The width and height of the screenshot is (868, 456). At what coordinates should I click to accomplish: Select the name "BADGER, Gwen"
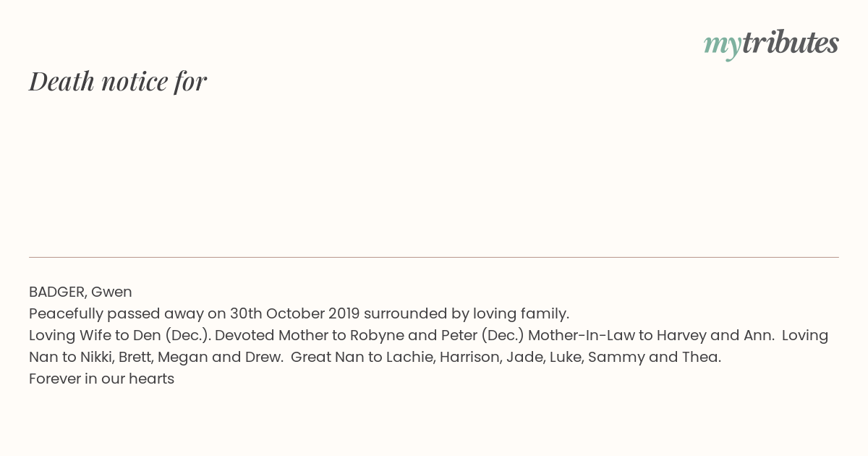80,292
